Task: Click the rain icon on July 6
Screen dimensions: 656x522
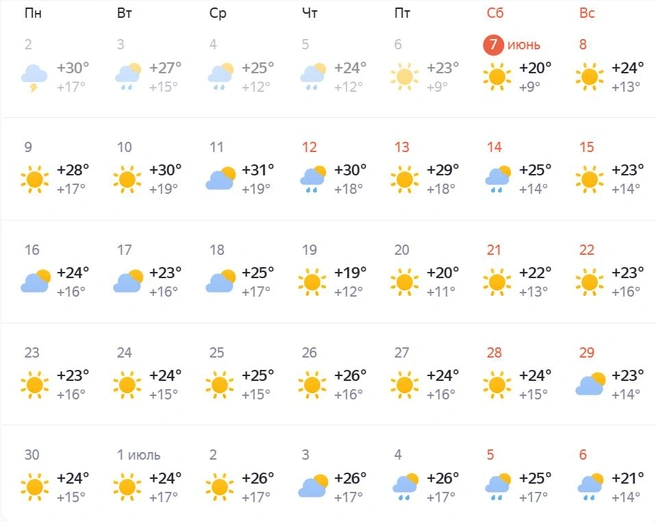Action: [x=590, y=487]
